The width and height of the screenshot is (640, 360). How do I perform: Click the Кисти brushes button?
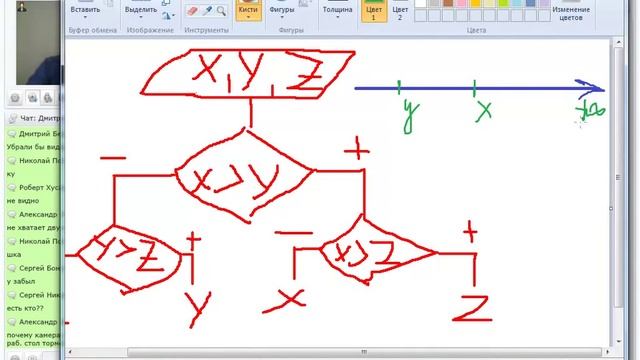(x=248, y=9)
